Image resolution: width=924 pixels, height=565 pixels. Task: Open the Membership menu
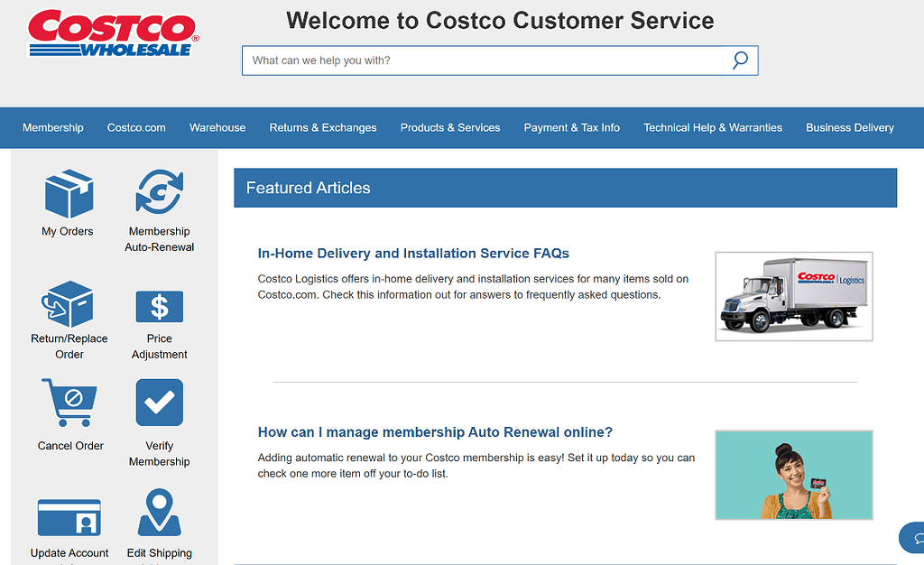53,128
